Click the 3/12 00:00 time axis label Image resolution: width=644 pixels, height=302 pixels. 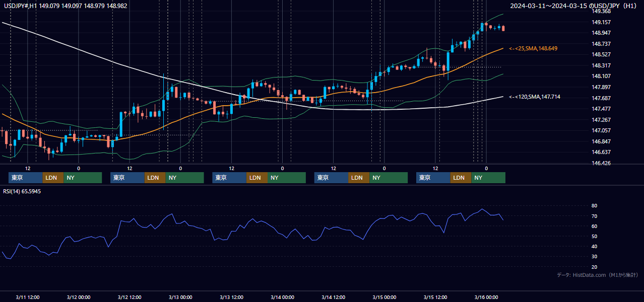[x=79, y=297]
